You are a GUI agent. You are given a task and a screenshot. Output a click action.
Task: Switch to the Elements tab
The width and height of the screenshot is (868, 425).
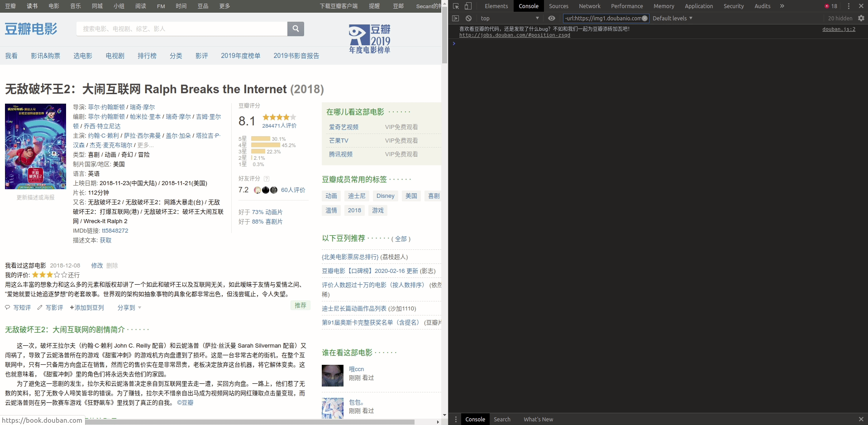point(496,6)
